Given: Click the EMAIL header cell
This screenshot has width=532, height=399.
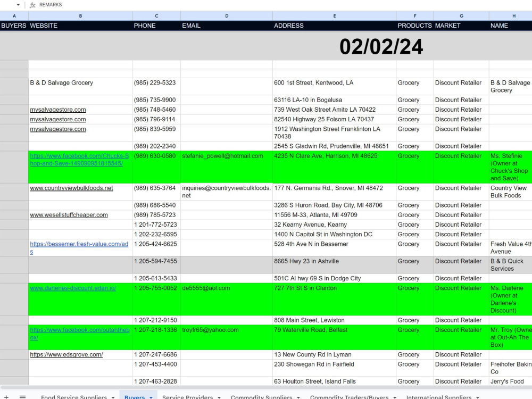Looking at the screenshot, I should 227,26.
